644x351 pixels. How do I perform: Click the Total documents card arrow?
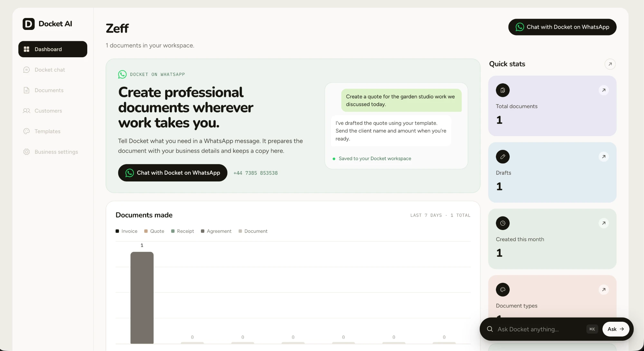(x=604, y=90)
